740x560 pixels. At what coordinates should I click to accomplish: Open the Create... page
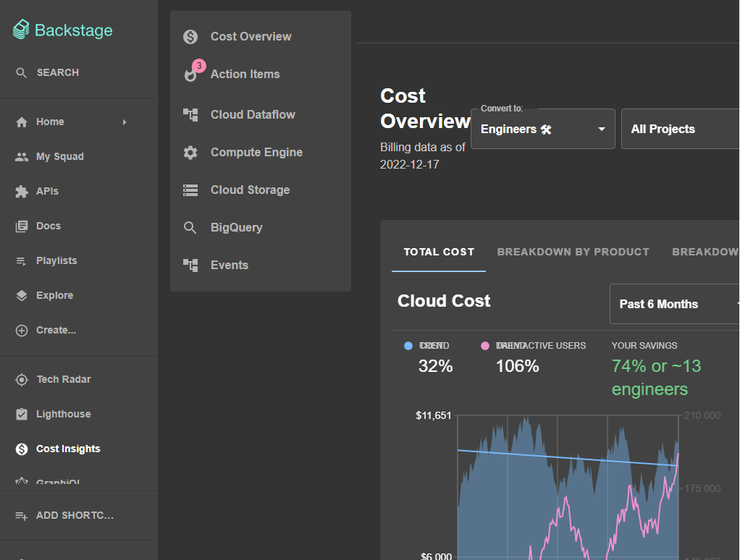pos(54,330)
